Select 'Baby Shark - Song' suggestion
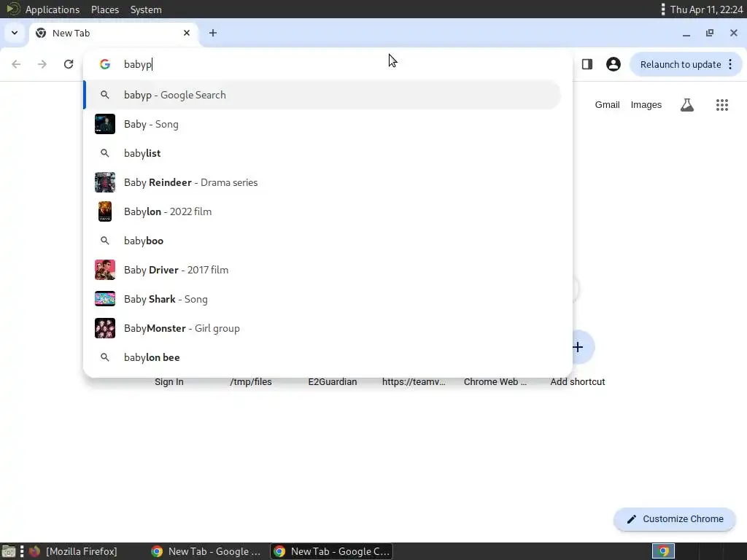The width and height of the screenshot is (747, 560). coord(322,299)
